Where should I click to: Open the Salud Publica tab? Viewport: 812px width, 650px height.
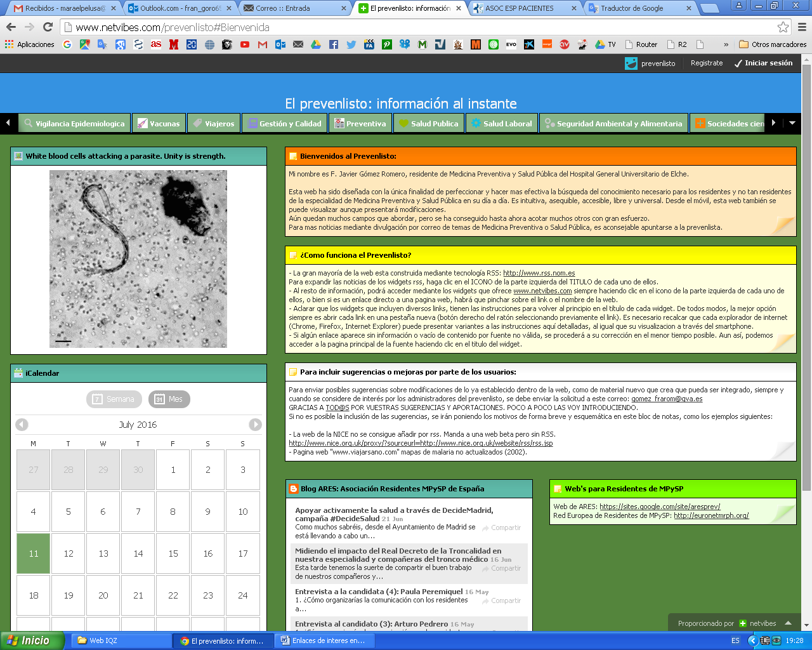[x=428, y=123]
